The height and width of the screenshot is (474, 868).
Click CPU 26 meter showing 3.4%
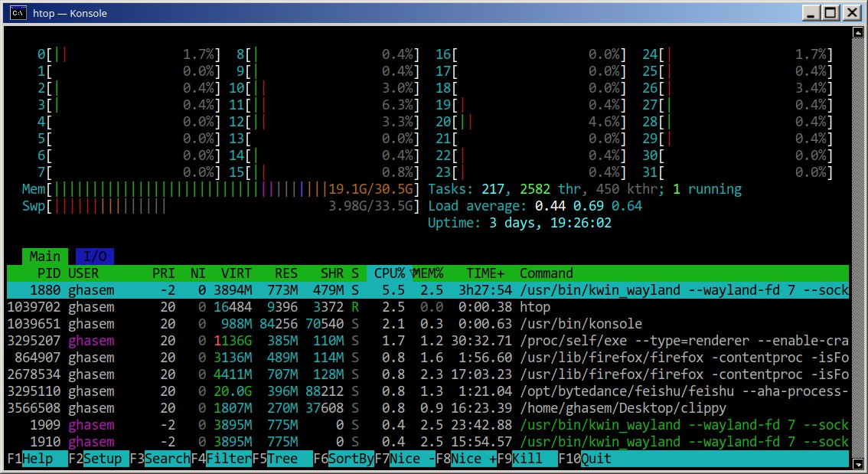[x=737, y=88]
